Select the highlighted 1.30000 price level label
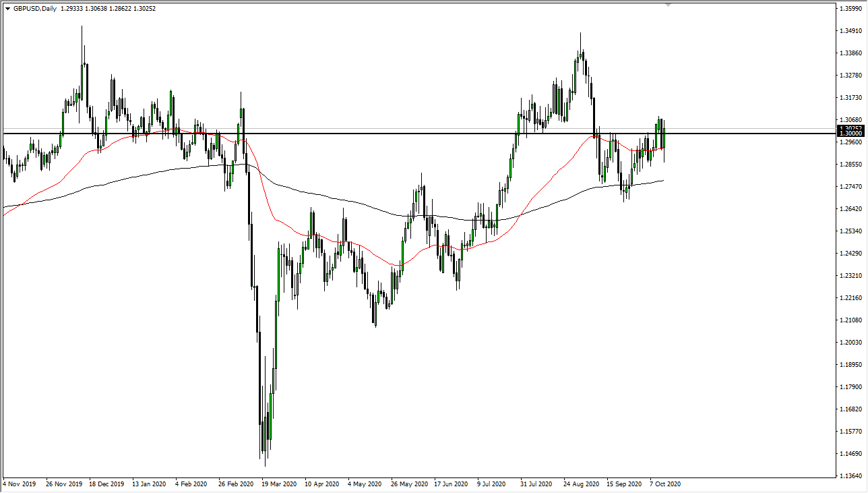This screenshot has height=493, width=868. point(850,133)
